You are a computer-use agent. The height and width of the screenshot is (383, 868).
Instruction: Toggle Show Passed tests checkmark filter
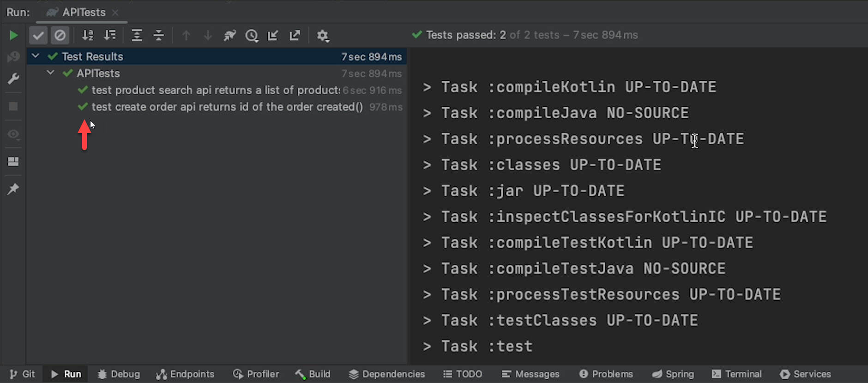(38, 36)
